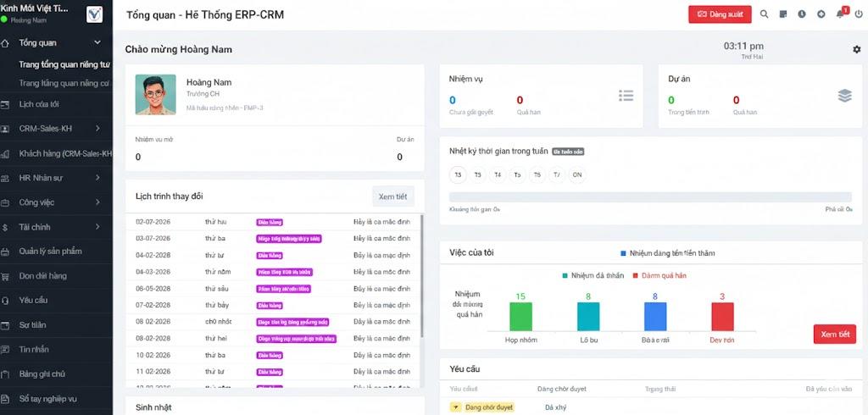Expand the Tài chính submenu arrow

coord(97,227)
